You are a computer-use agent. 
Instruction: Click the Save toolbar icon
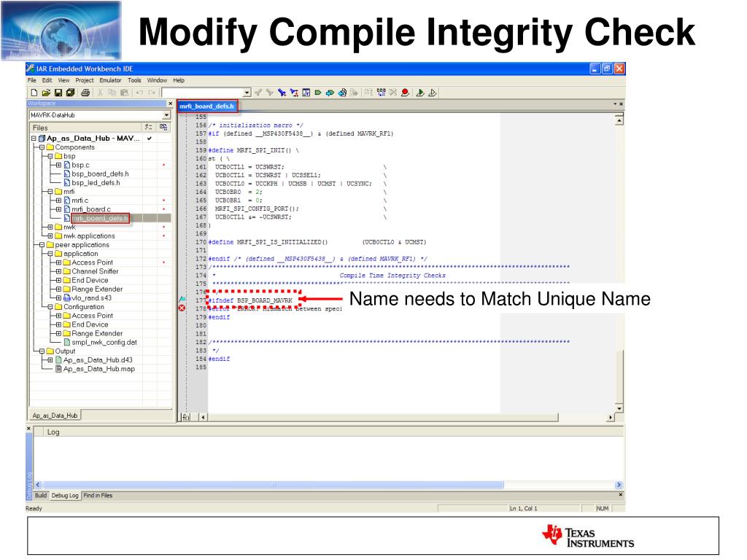tap(58, 93)
